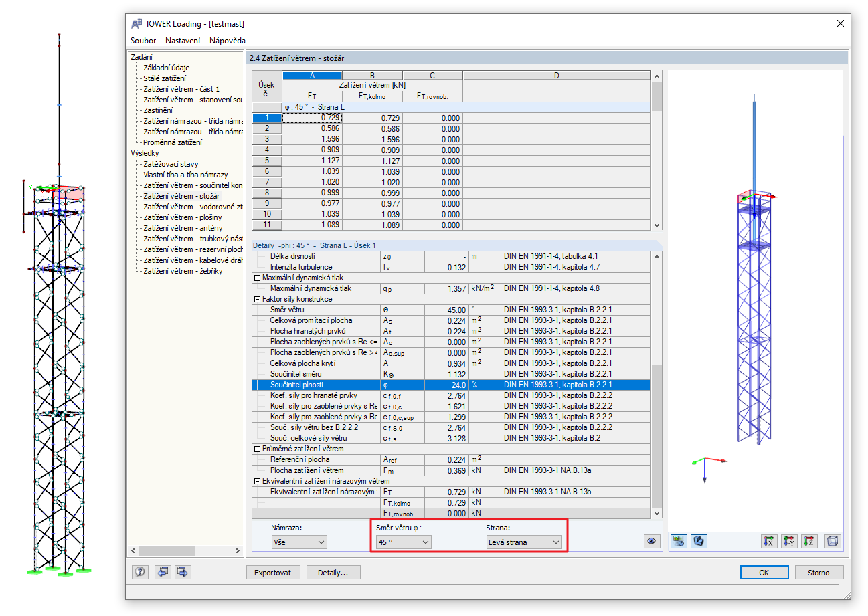Click details table scroll down arrow

(657, 514)
